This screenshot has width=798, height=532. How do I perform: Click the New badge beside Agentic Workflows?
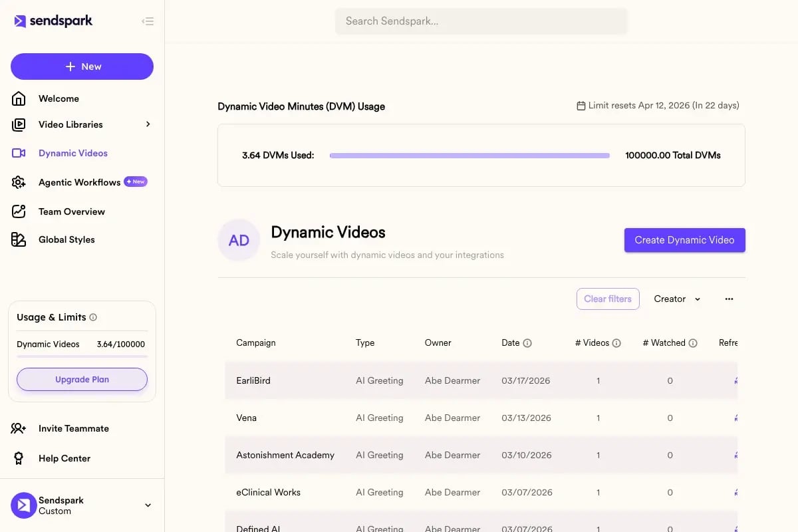point(136,182)
